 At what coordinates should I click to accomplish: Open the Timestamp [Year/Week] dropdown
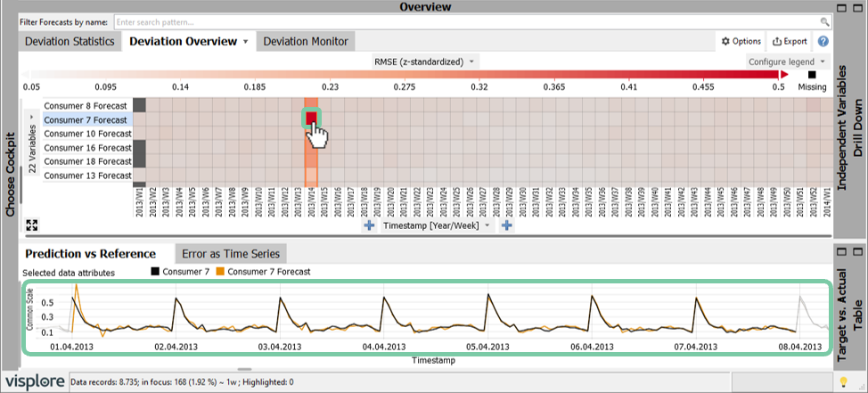(x=438, y=225)
